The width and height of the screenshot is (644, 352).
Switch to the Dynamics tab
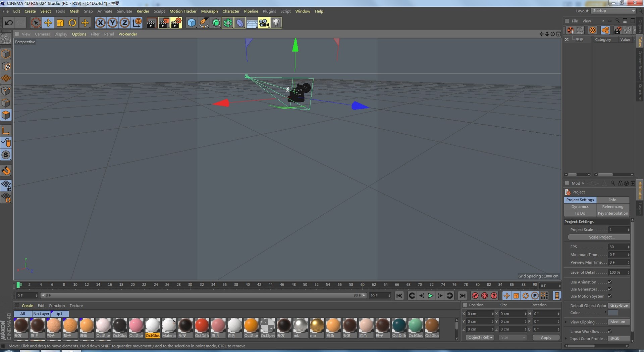pyautogui.click(x=580, y=207)
